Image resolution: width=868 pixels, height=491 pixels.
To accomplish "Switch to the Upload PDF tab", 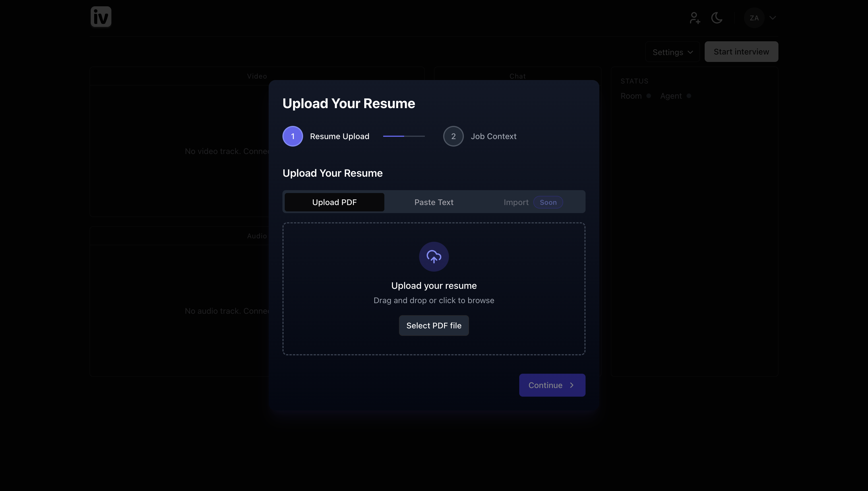I will 334,202.
